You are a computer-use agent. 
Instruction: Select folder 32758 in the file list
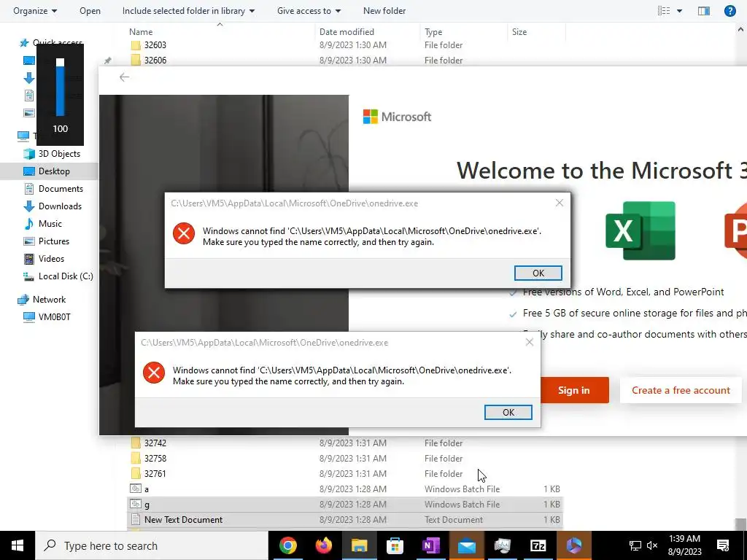(x=155, y=458)
